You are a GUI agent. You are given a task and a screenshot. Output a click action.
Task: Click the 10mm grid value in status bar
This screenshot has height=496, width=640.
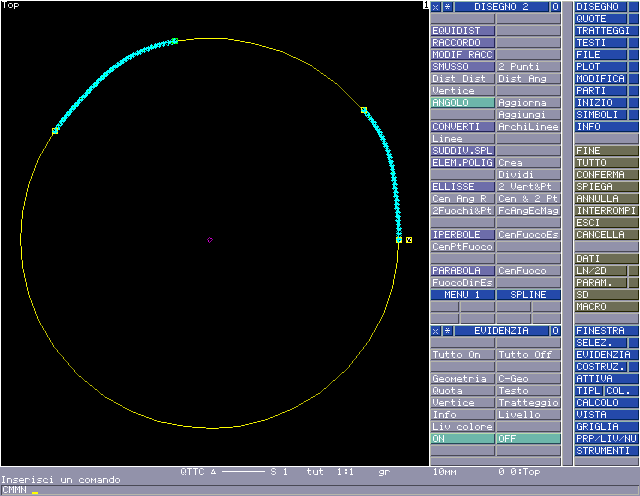tap(444, 472)
